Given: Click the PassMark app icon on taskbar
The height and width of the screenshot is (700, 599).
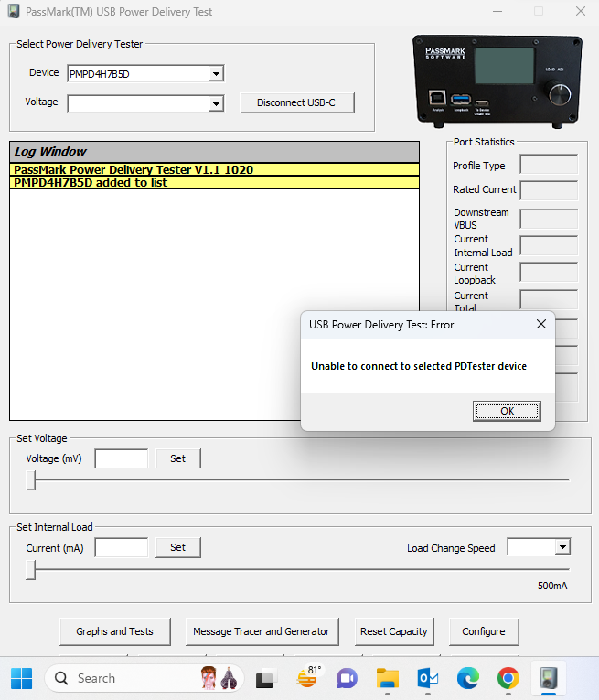Looking at the screenshot, I should point(548,679).
